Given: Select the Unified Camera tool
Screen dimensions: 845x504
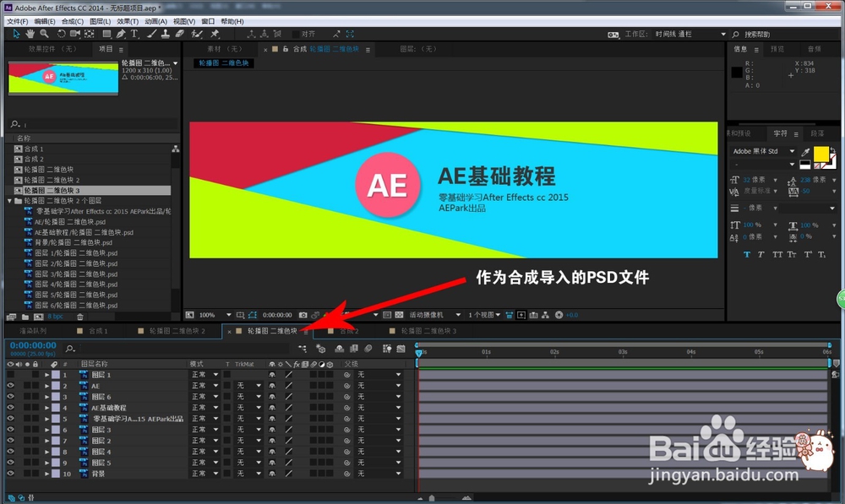Looking at the screenshot, I should tap(75, 34).
